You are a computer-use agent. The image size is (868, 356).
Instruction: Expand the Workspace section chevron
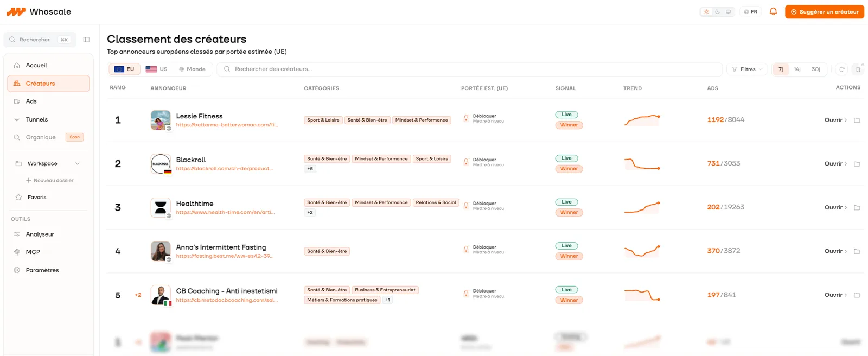coord(77,163)
